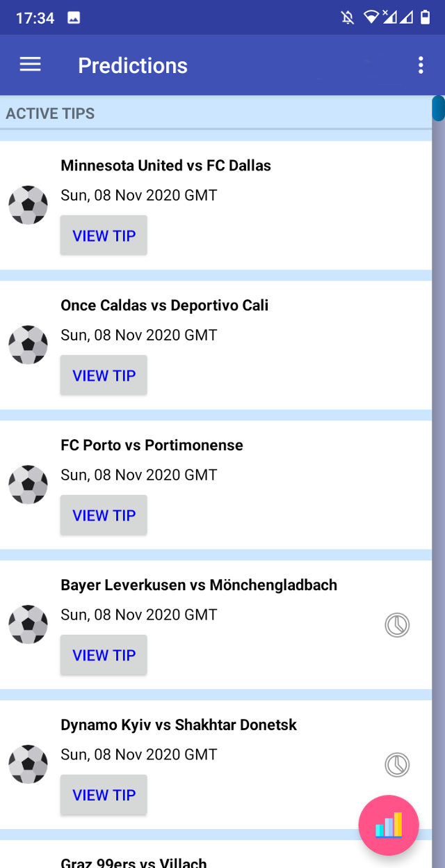
Task: Click the vertical scrollbar thumb
Action: [x=438, y=109]
